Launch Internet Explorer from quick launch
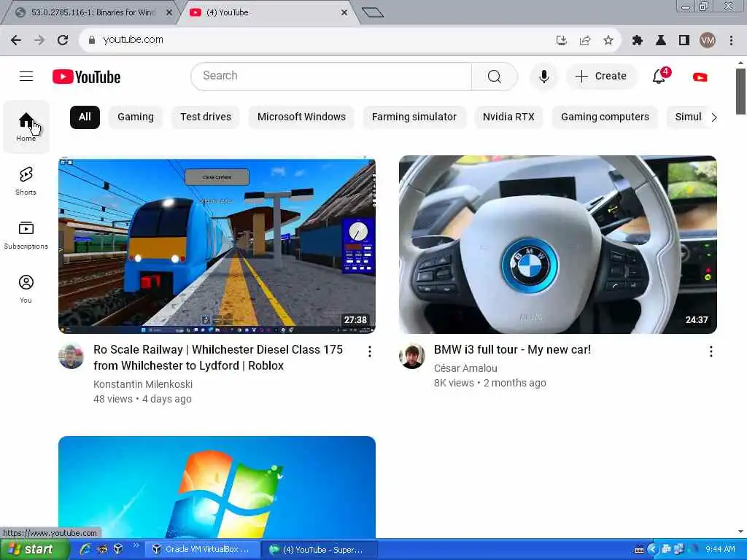The width and height of the screenshot is (747, 560). 86,550
